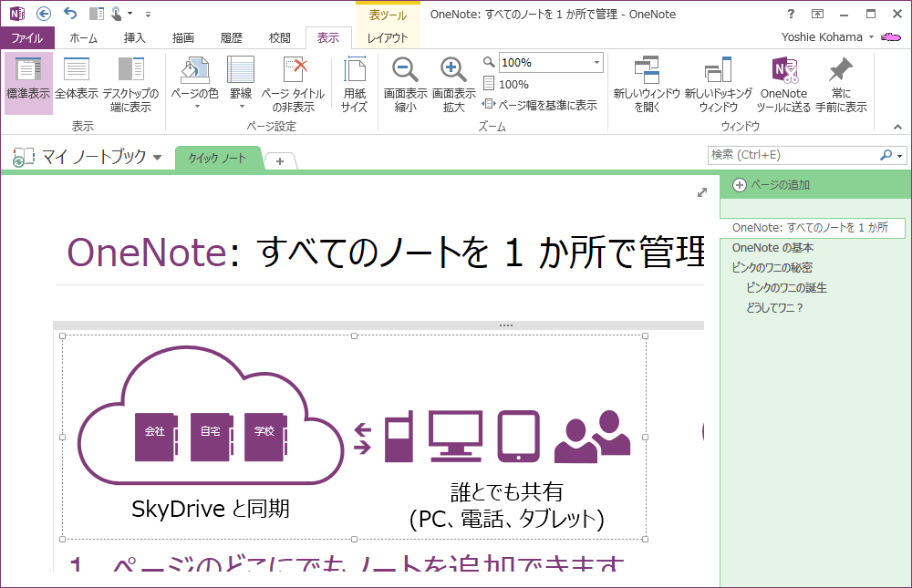
Task: Open the レイアウト table tools tab
Action: click(388, 37)
